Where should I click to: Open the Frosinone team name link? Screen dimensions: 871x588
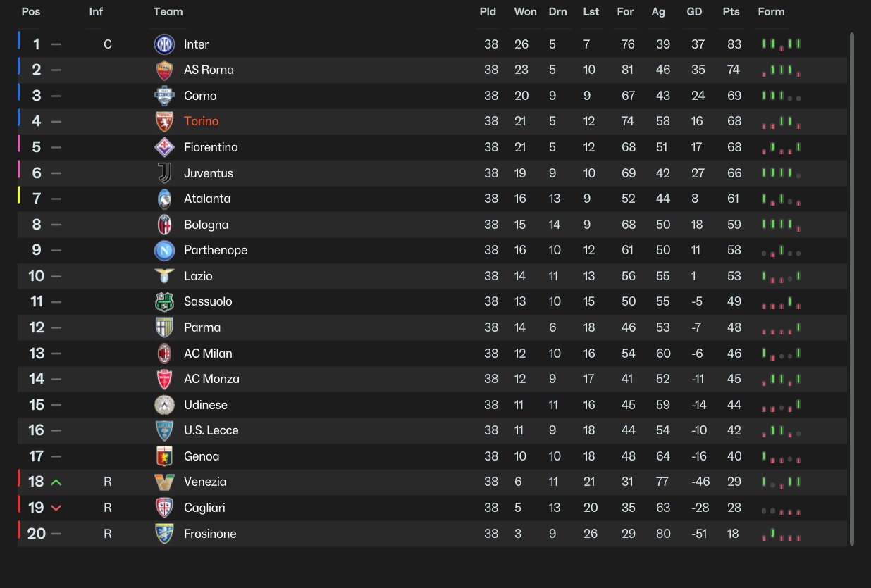coord(210,534)
